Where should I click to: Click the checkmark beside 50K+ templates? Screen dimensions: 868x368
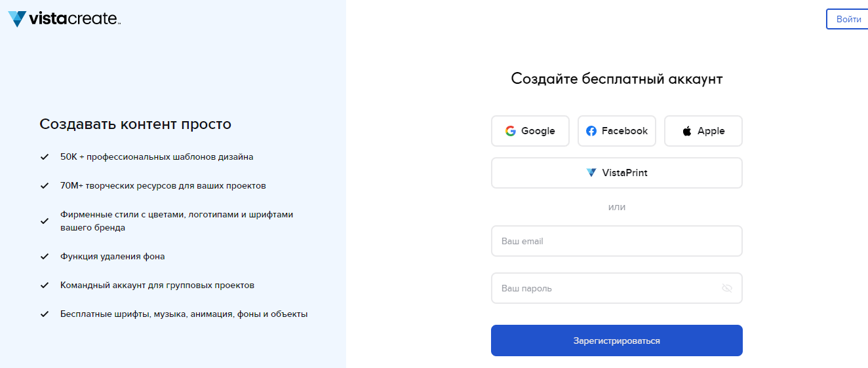pos(45,157)
